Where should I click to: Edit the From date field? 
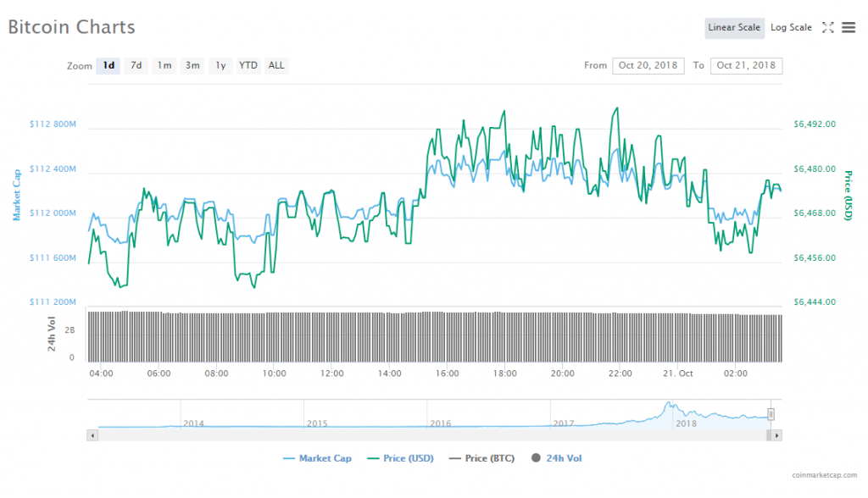tap(648, 66)
